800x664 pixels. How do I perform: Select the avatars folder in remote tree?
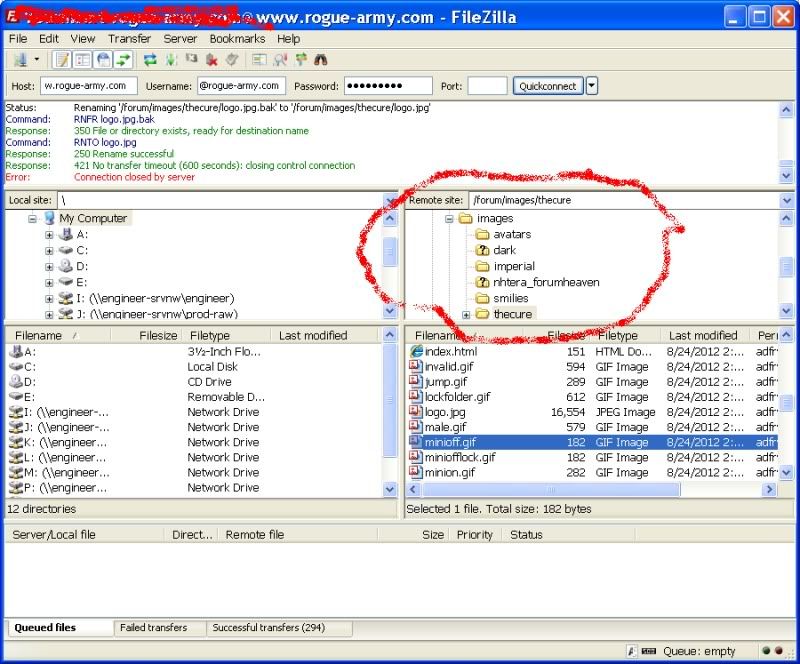[512, 234]
